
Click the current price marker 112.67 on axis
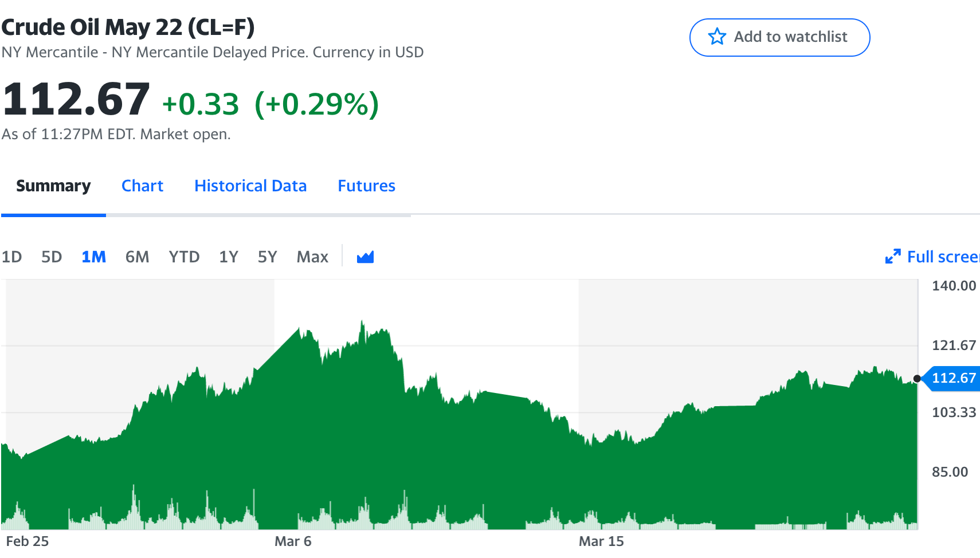(952, 378)
